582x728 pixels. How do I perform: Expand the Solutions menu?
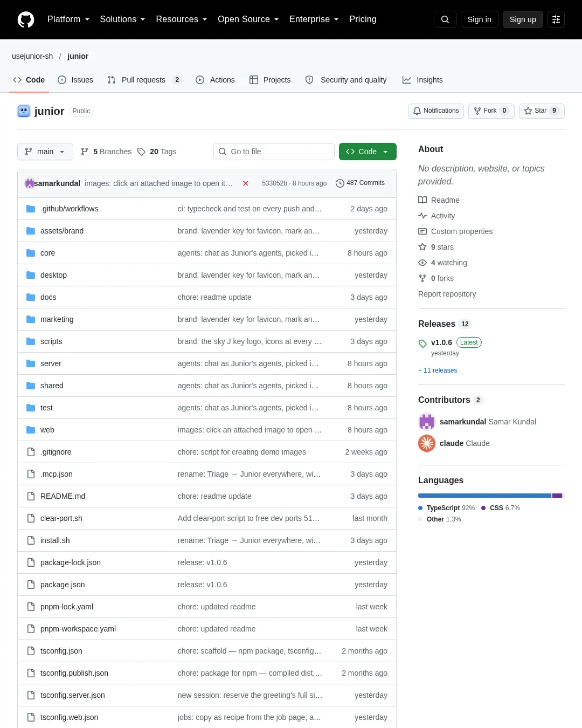click(122, 19)
